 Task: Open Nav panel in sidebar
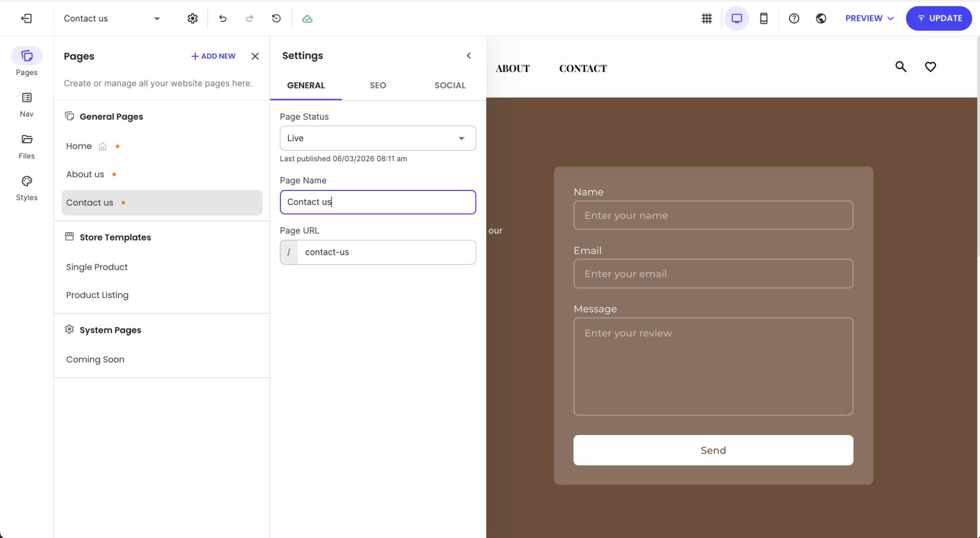coord(27,104)
